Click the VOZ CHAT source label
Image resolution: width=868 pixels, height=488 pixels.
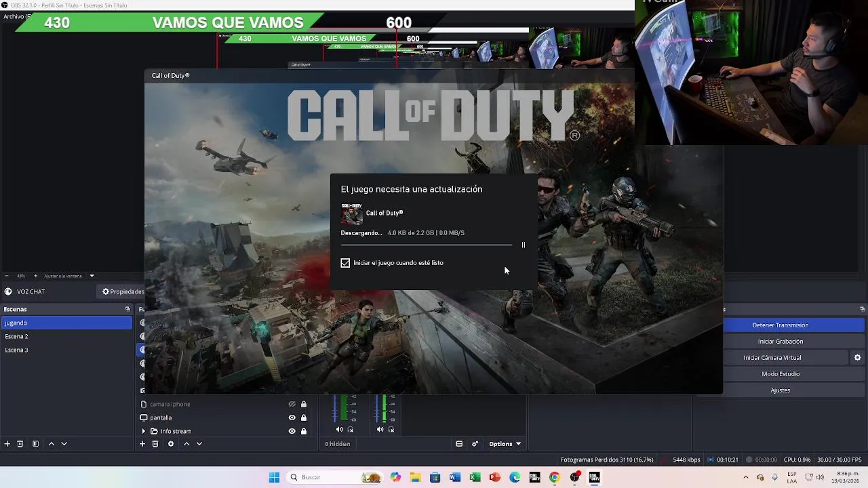click(x=31, y=291)
